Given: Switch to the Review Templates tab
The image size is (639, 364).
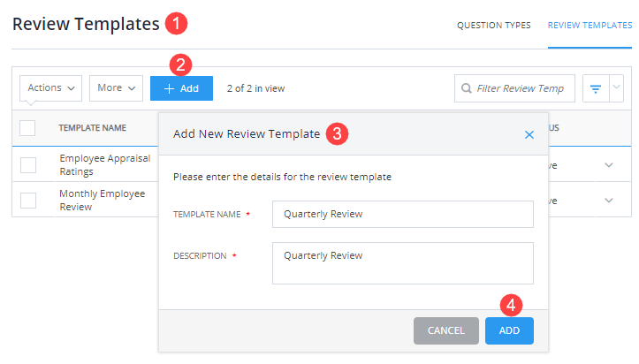Looking at the screenshot, I should (x=590, y=26).
